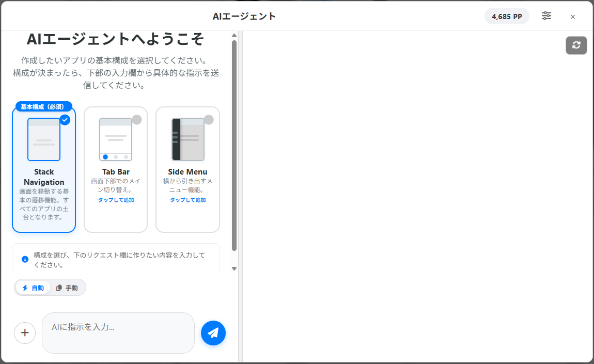This screenshot has width=594, height=364.
Task: Switch the mode toggle to 手動
Action: pos(68,288)
